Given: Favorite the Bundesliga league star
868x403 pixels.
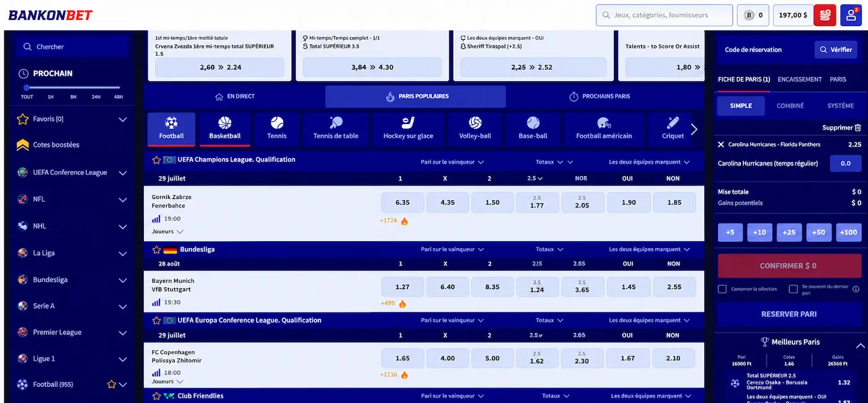Looking at the screenshot, I should pos(157,250).
